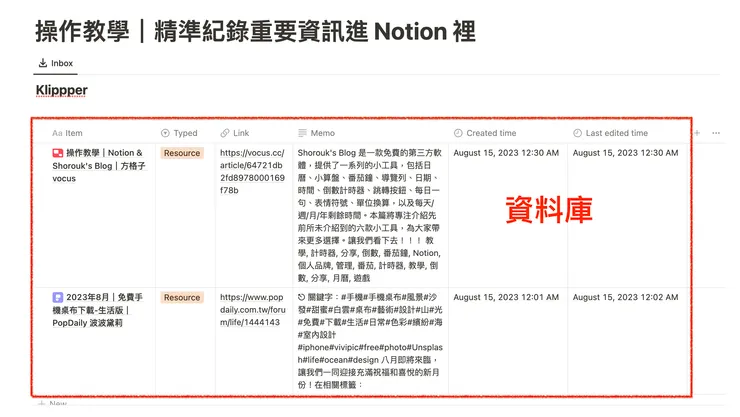Click the text lines icon beside Memo

tap(302, 133)
